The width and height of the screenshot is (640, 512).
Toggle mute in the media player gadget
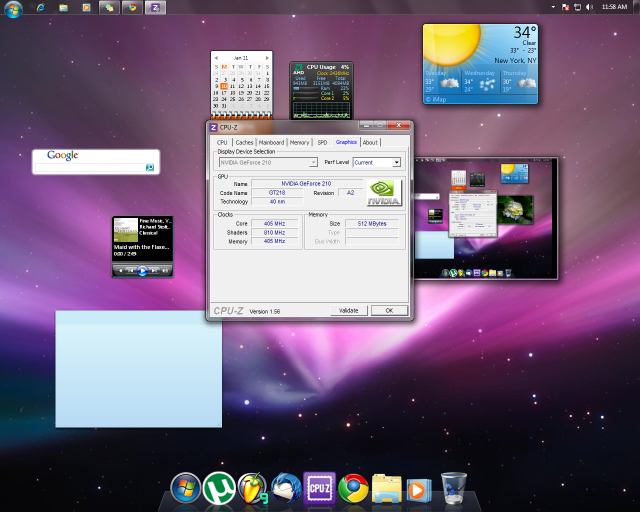coord(165,270)
